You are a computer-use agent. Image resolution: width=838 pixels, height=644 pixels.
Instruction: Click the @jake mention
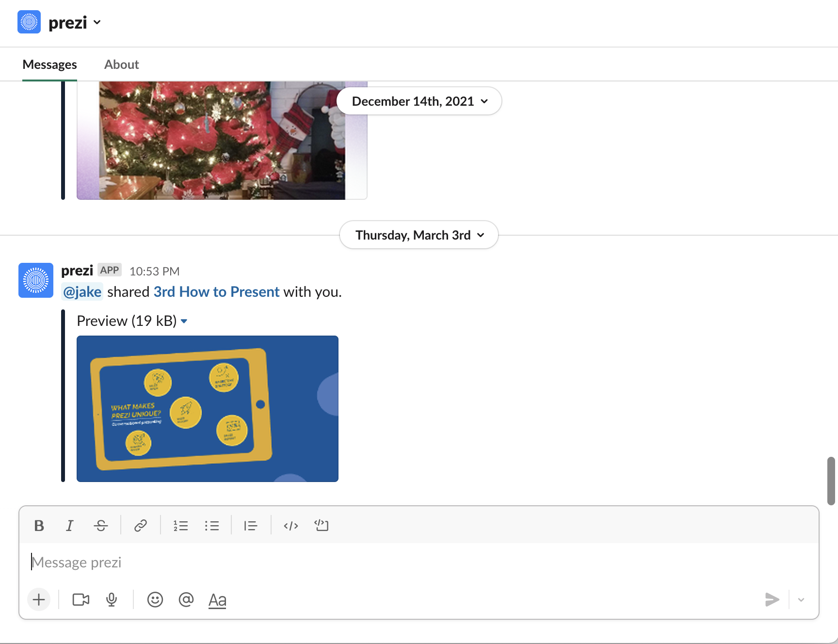(x=82, y=292)
